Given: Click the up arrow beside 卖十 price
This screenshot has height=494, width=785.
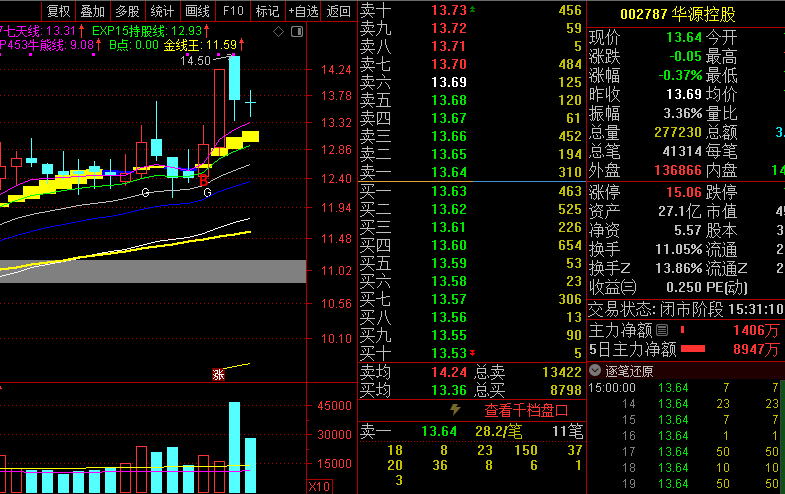Looking at the screenshot, I should (473, 10).
